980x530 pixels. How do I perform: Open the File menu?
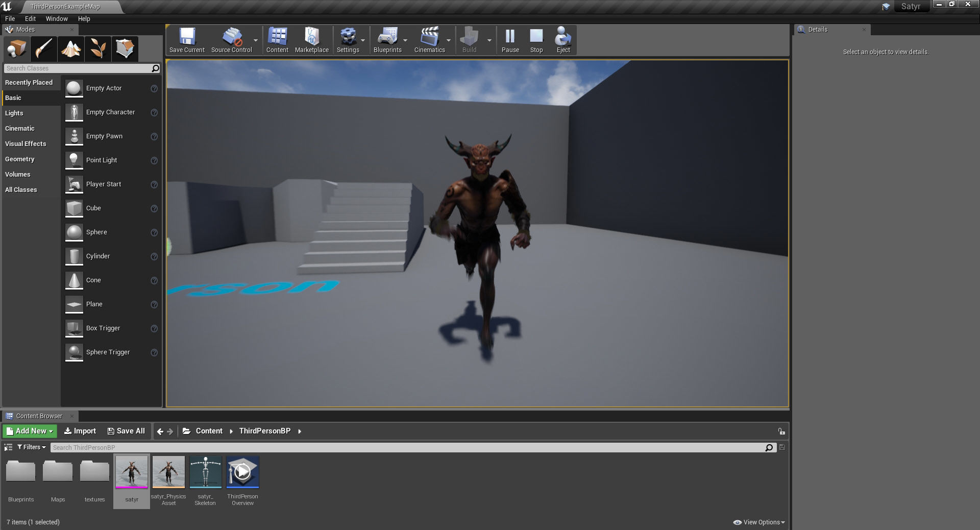pos(10,18)
